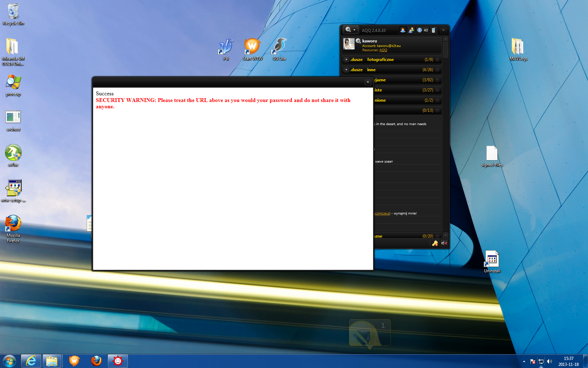Viewport: 588px width, 368px height.
Task: Open Internet Explorer from the taskbar
Action: pyautogui.click(x=31, y=361)
